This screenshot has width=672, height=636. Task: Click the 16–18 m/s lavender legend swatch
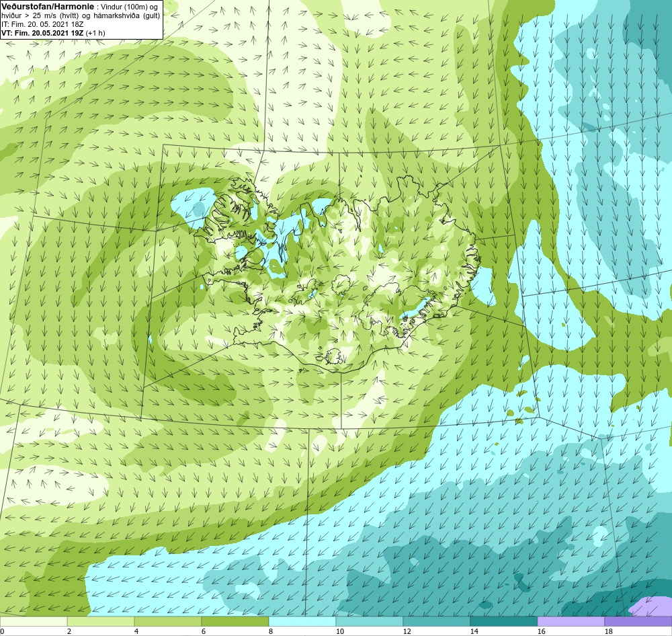(x=571, y=621)
